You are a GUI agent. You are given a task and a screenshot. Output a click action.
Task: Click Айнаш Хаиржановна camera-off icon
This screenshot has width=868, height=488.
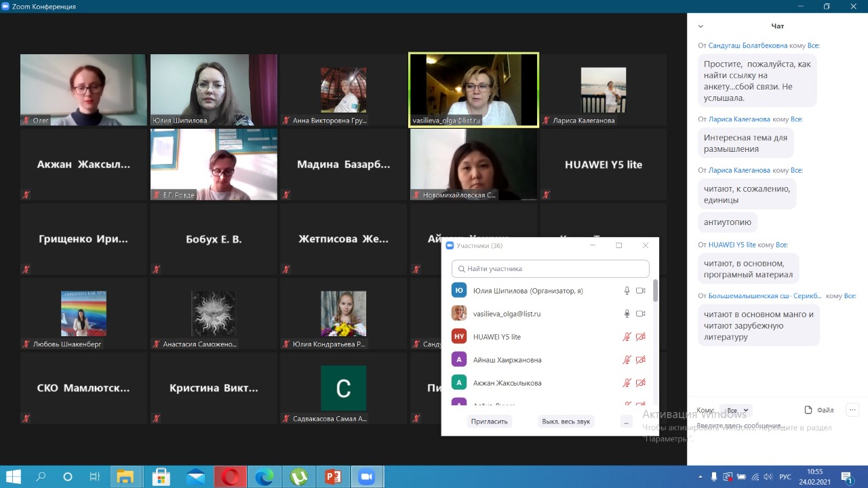tap(641, 360)
